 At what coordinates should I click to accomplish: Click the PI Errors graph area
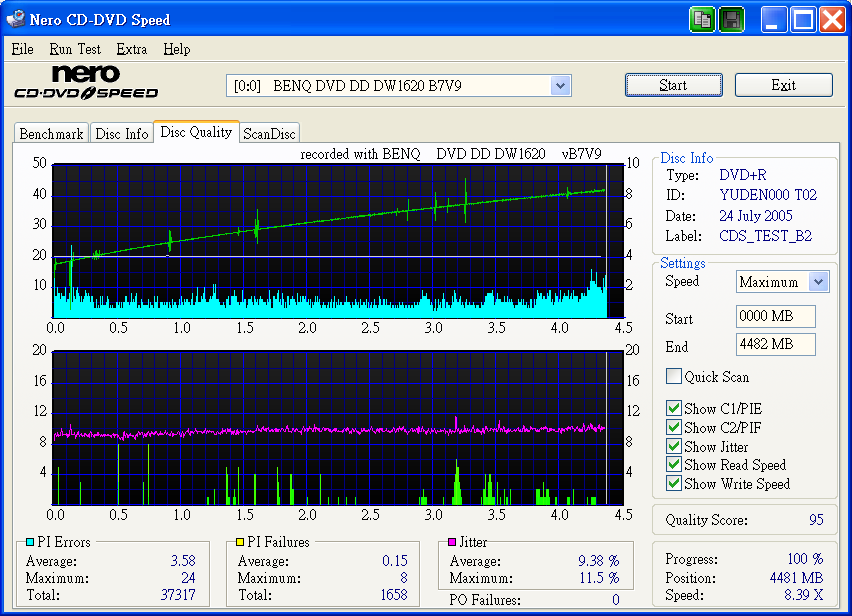pyautogui.click(x=338, y=241)
